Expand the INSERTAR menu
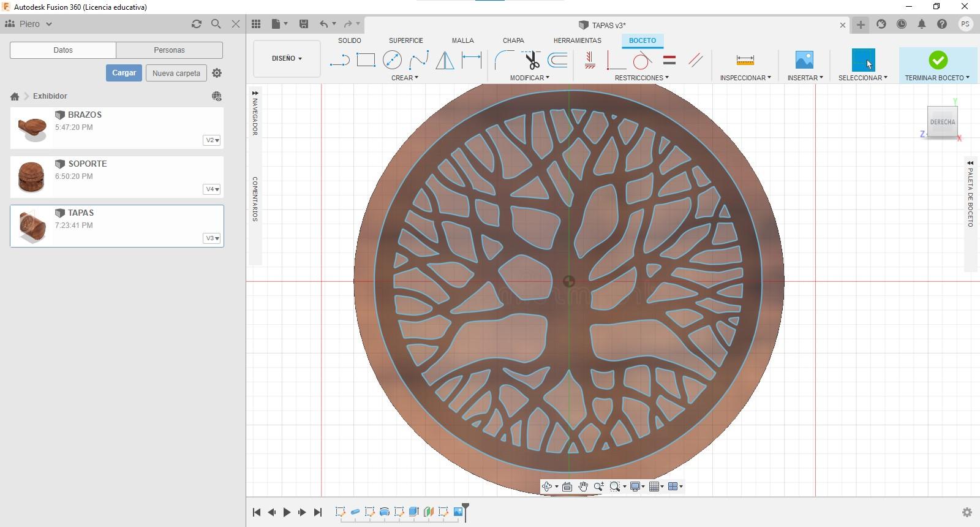 pyautogui.click(x=805, y=78)
